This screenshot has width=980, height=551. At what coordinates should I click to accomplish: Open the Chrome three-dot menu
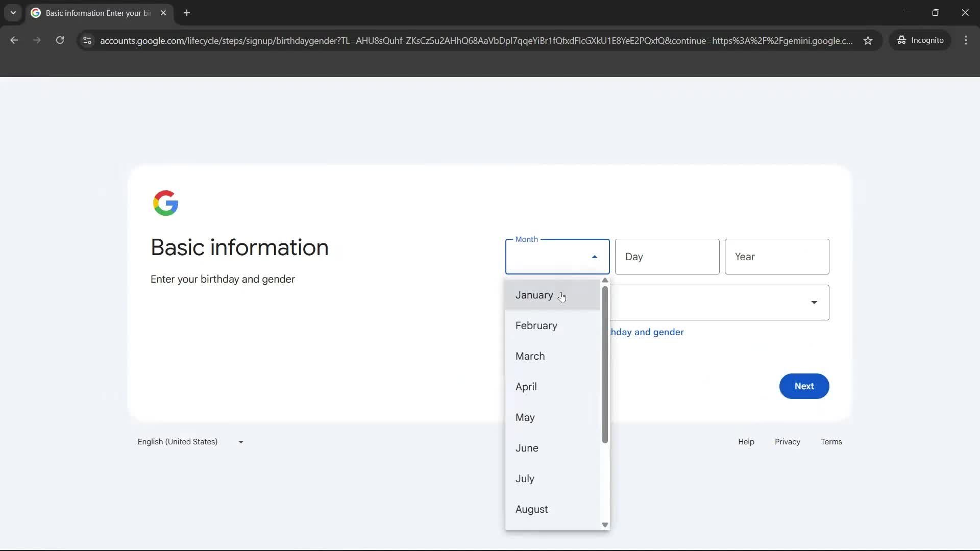966,40
